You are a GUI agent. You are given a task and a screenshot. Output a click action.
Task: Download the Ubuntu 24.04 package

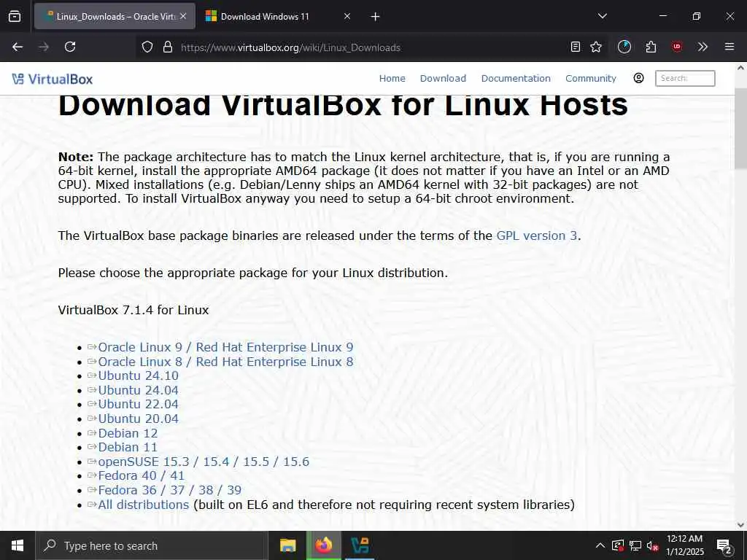click(138, 391)
